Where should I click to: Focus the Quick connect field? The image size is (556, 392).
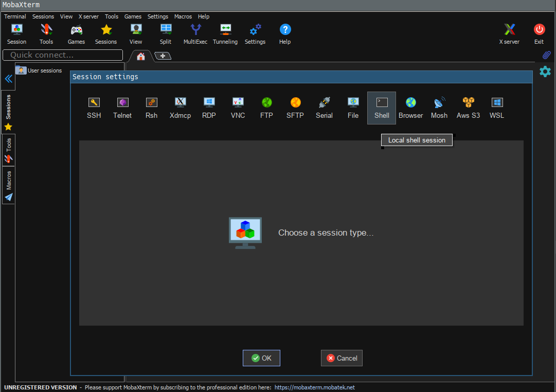63,55
